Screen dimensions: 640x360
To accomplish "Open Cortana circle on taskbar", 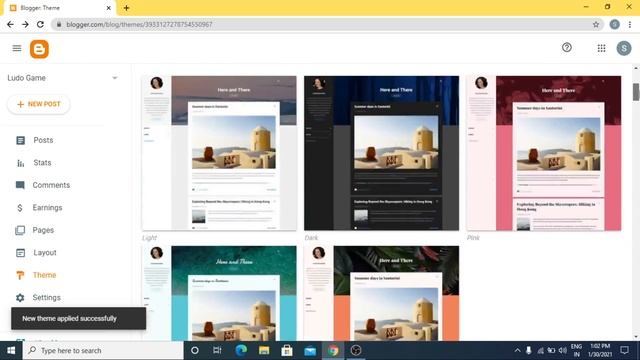I will coord(195,351).
